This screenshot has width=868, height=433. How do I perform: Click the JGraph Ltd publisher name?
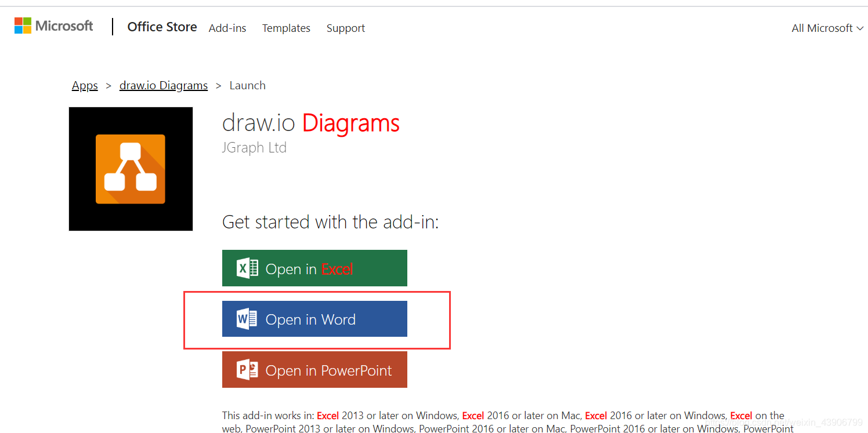click(x=254, y=148)
